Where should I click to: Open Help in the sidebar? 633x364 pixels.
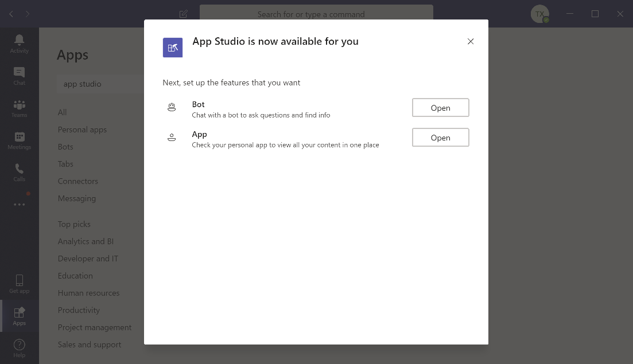pyautogui.click(x=19, y=349)
